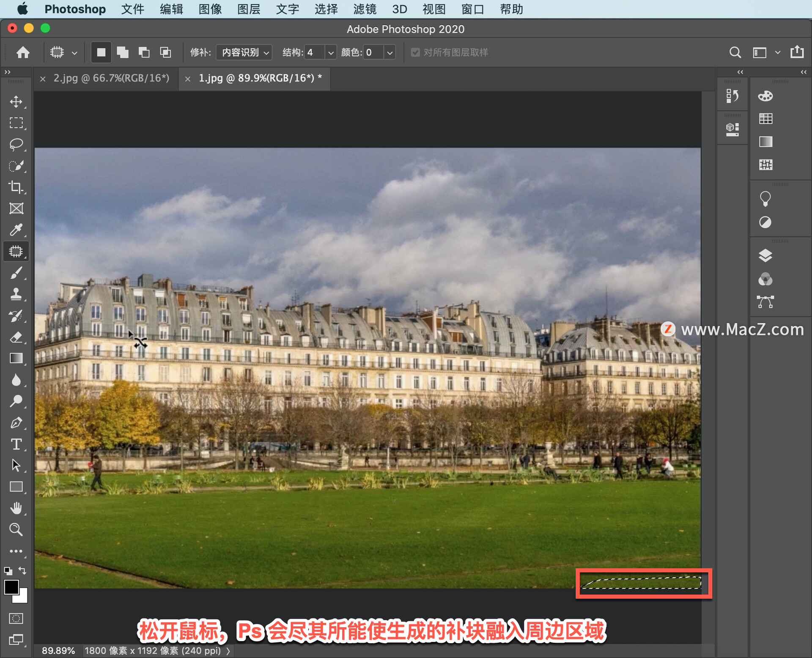Viewport: 812px width, 658px height.
Task: Open the Patterns panel icon
Action: point(765,164)
